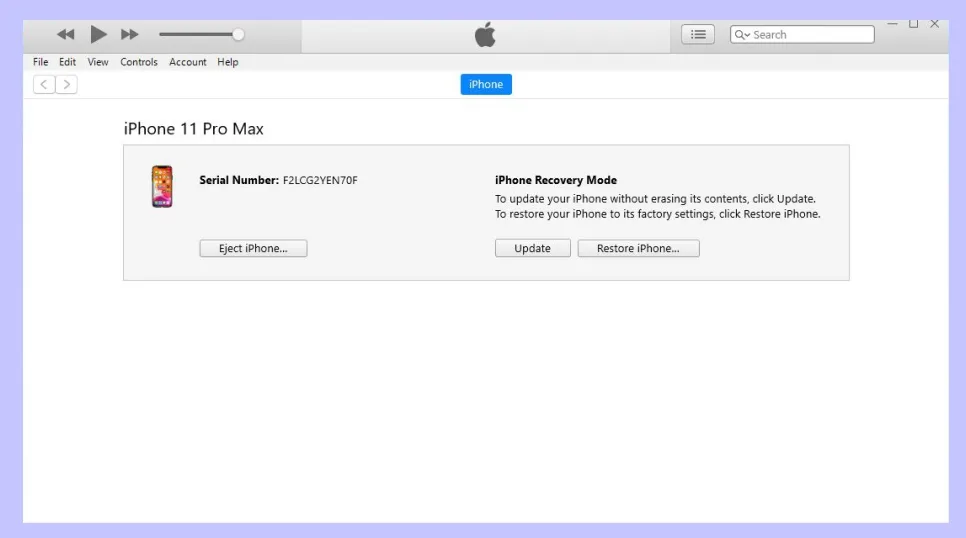Viewport: 966px width, 538px height.
Task: Click the Restore iPhone... button
Action: pos(638,248)
